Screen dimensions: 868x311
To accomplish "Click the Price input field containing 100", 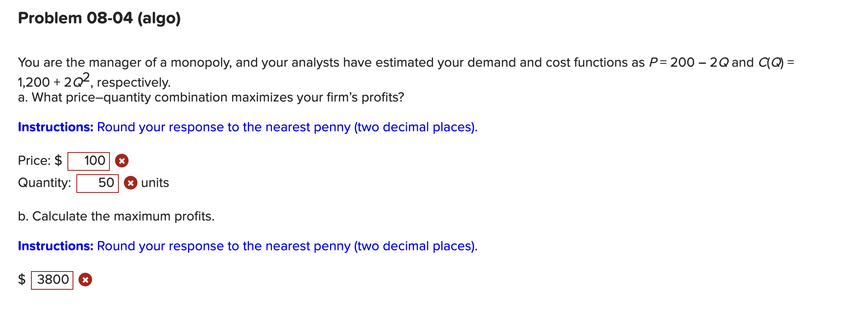I will coord(89,161).
